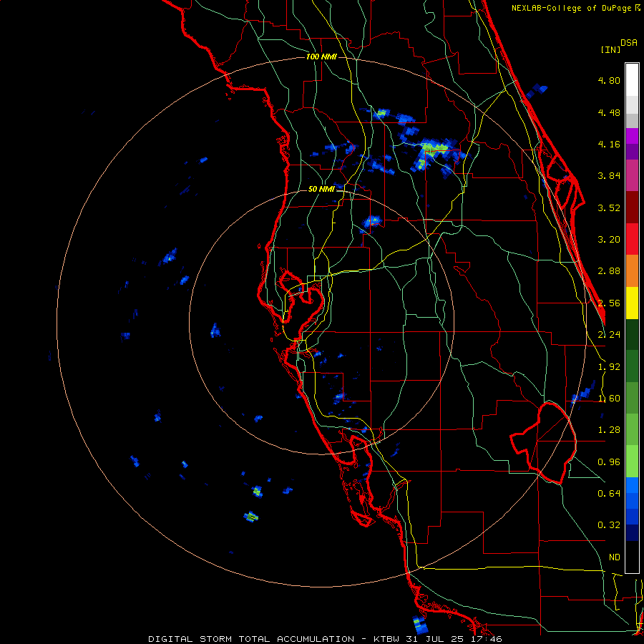Pick the bright red legend color swatch
The image size is (644, 644).
coord(632,239)
